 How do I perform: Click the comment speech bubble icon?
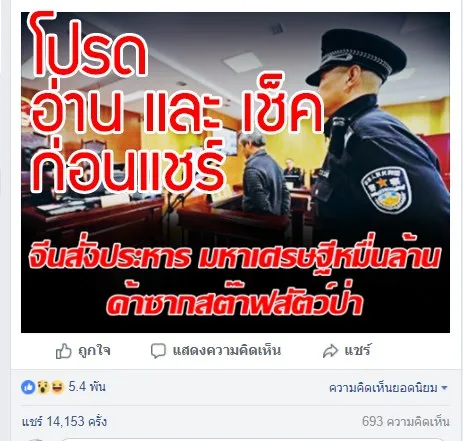click(158, 351)
